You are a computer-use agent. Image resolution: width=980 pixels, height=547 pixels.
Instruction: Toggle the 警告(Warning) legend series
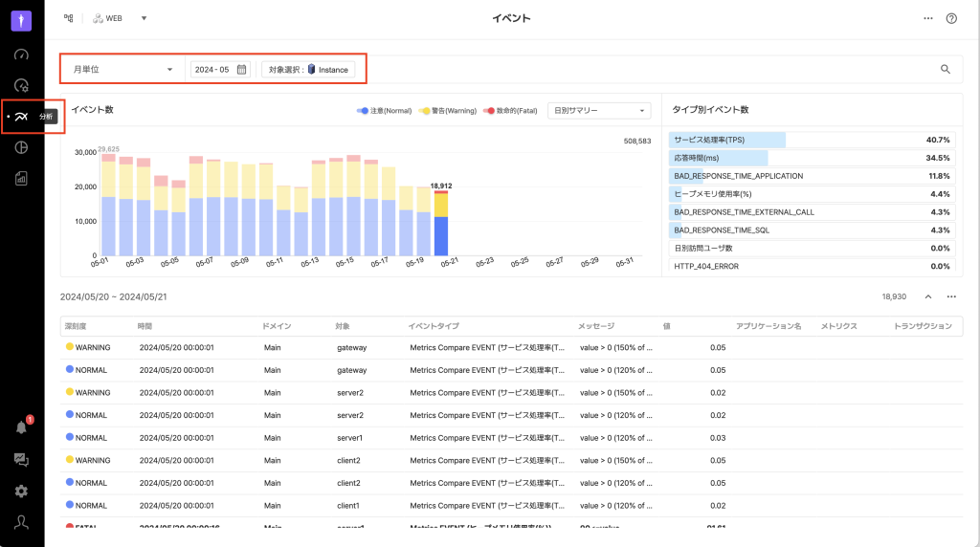click(448, 111)
